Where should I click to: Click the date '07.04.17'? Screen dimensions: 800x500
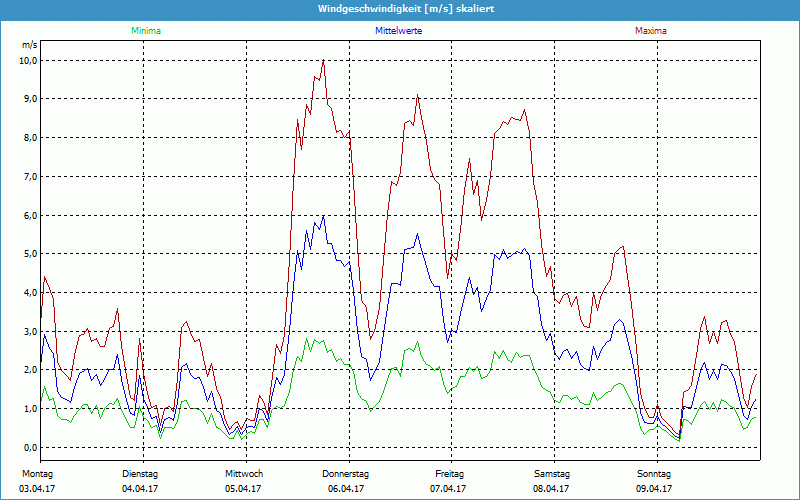[x=448, y=489]
